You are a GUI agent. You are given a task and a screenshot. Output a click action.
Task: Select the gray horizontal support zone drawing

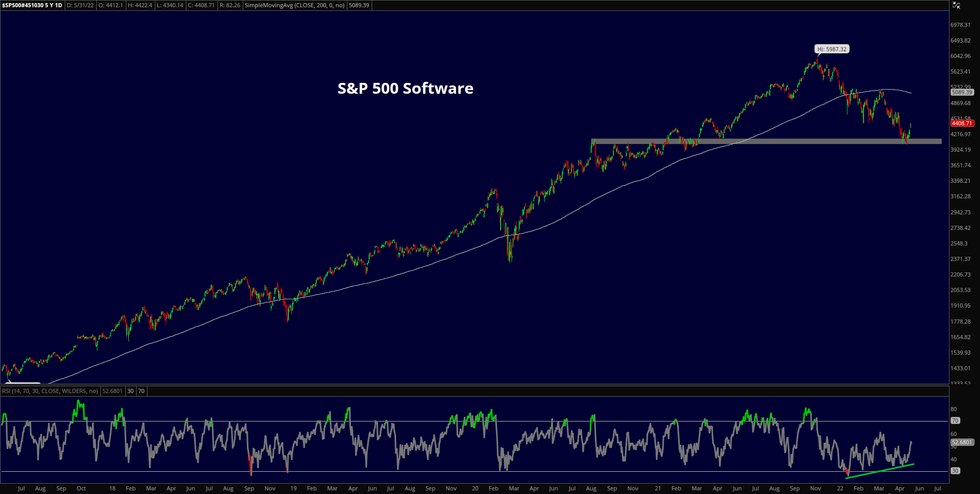[766, 141]
